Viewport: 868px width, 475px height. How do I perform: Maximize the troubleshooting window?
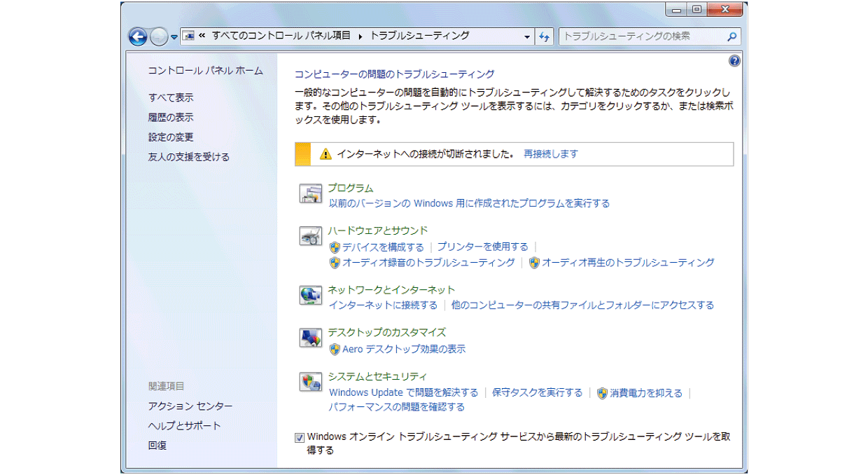pos(697,10)
